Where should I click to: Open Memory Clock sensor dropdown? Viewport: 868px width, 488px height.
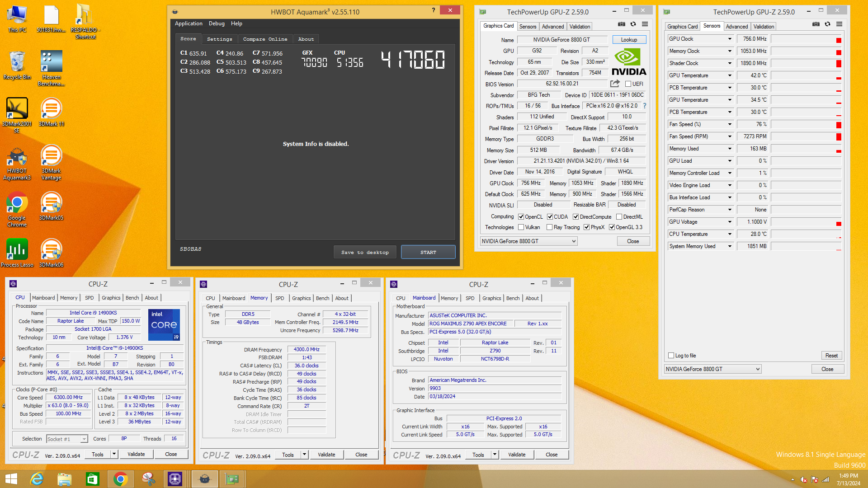[x=730, y=51]
